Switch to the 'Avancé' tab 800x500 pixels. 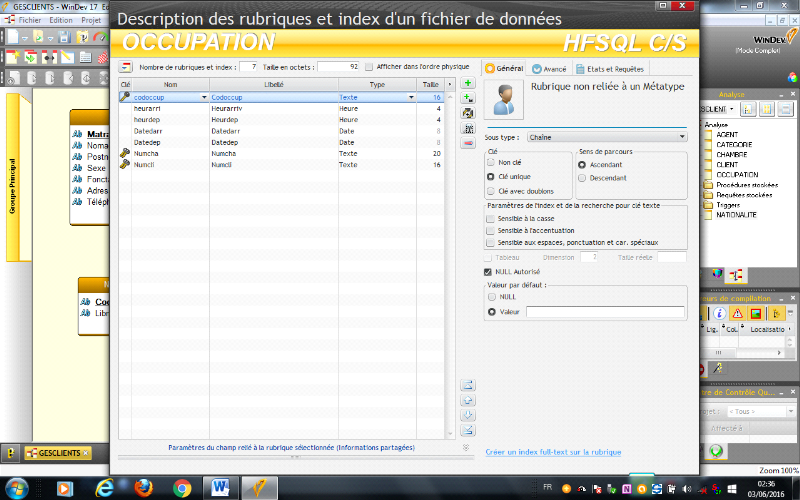[549, 69]
